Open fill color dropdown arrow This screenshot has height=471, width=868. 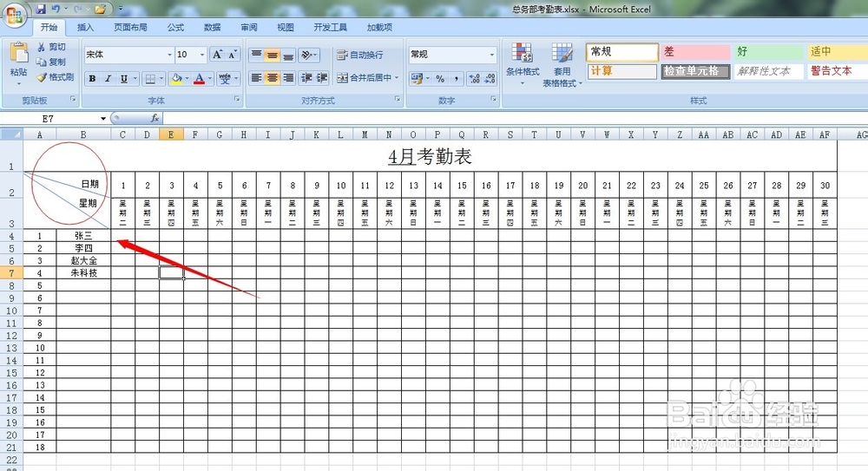pos(187,79)
